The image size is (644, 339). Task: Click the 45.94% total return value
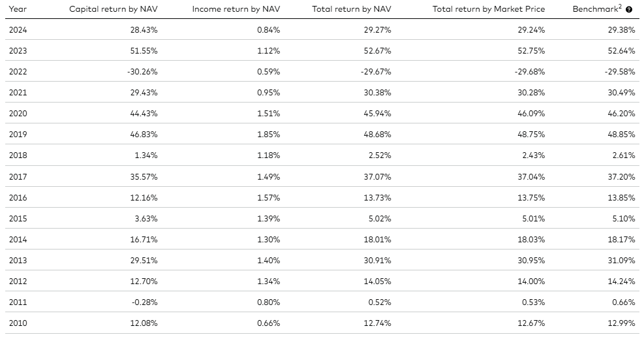tap(378, 114)
